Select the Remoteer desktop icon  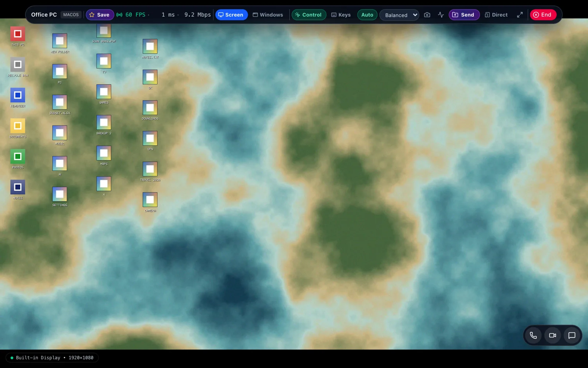[18, 98]
